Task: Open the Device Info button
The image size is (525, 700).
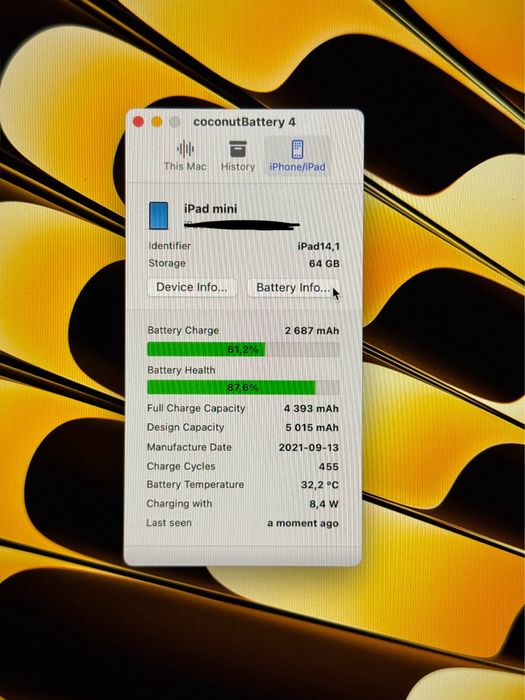Action: [x=192, y=287]
